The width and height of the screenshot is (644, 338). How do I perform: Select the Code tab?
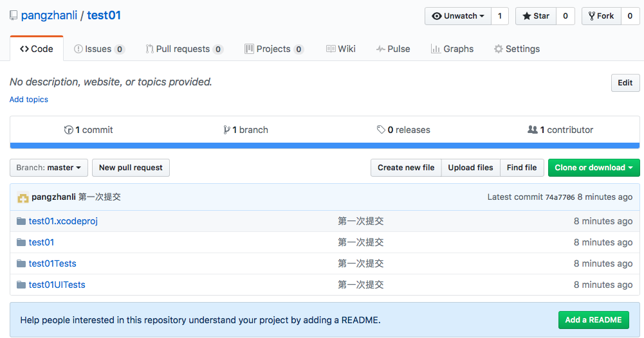[37, 49]
